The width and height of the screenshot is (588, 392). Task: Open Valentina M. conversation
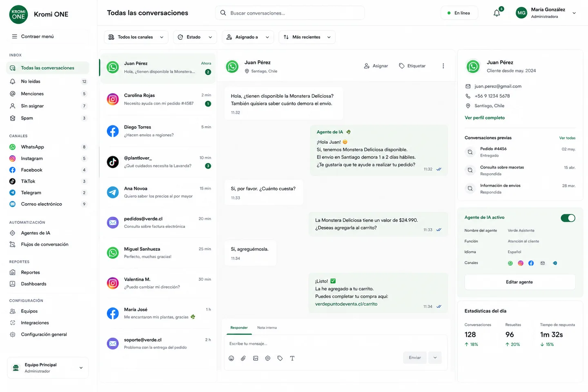[158, 283]
